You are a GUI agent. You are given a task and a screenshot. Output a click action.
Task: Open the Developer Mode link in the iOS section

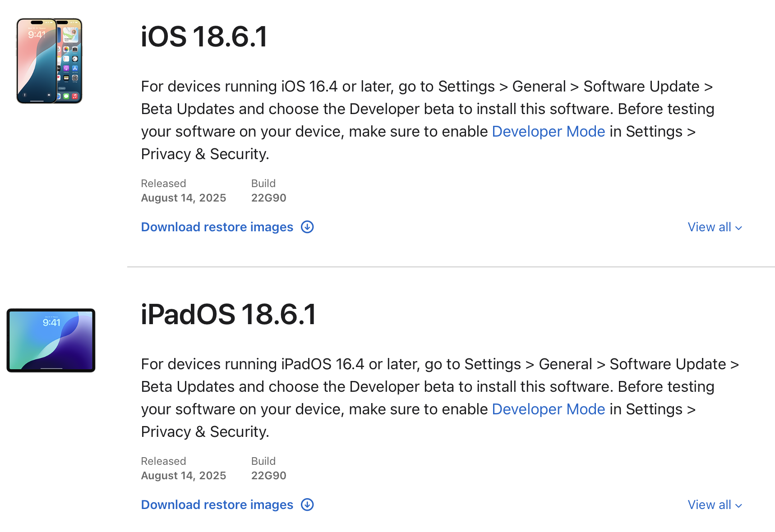[x=548, y=132]
